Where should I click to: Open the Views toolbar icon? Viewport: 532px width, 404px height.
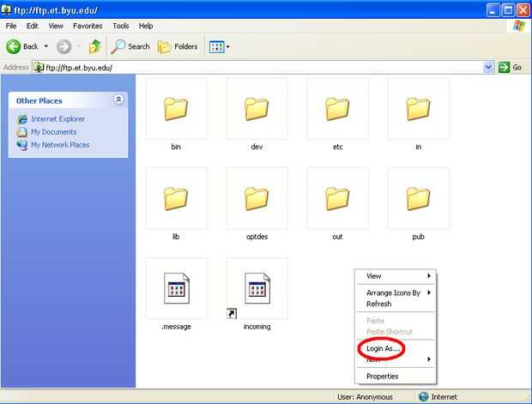(x=216, y=47)
